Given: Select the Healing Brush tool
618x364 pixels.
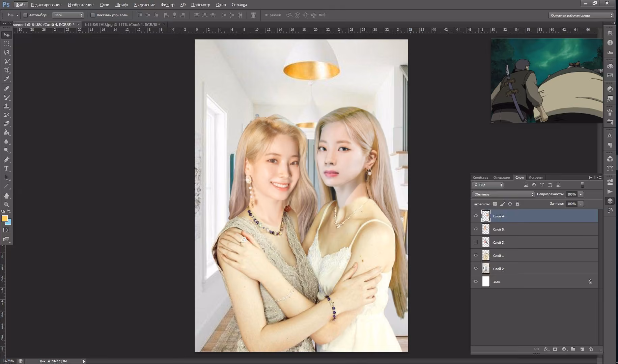Looking at the screenshot, I should point(6,89).
